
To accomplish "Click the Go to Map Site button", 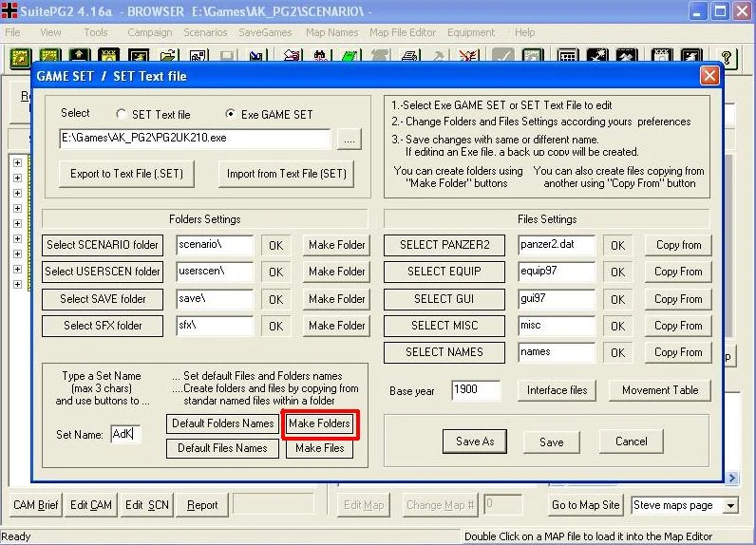I will (x=586, y=505).
